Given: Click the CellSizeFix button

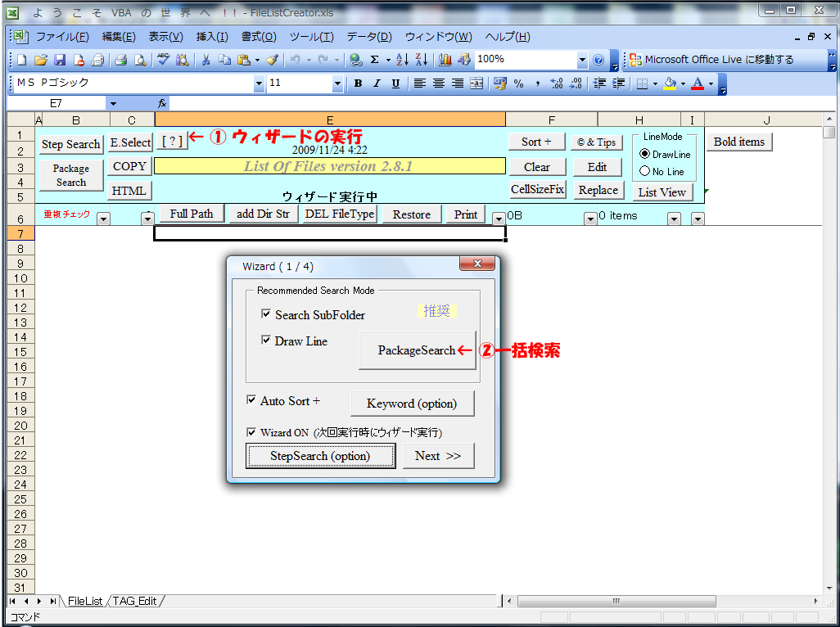Looking at the screenshot, I should point(537,189).
